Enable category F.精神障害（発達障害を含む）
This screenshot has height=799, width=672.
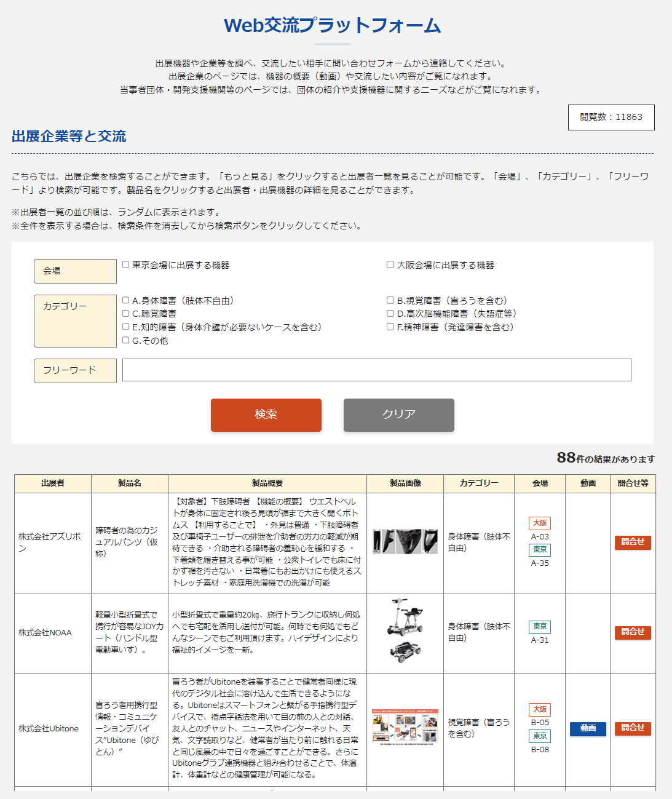click(x=389, y=327)
